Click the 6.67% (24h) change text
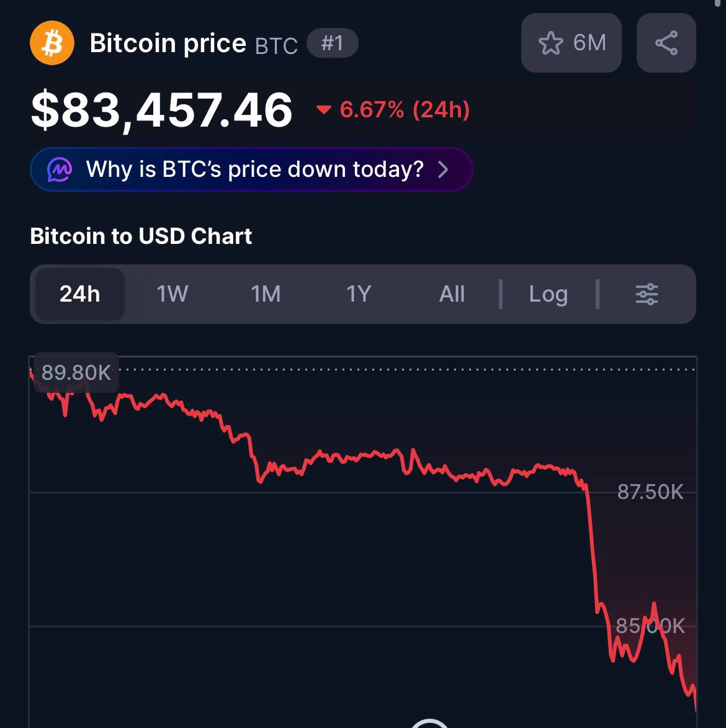The width and height of the screenshot is (726, 728). [x=405, y=110]
